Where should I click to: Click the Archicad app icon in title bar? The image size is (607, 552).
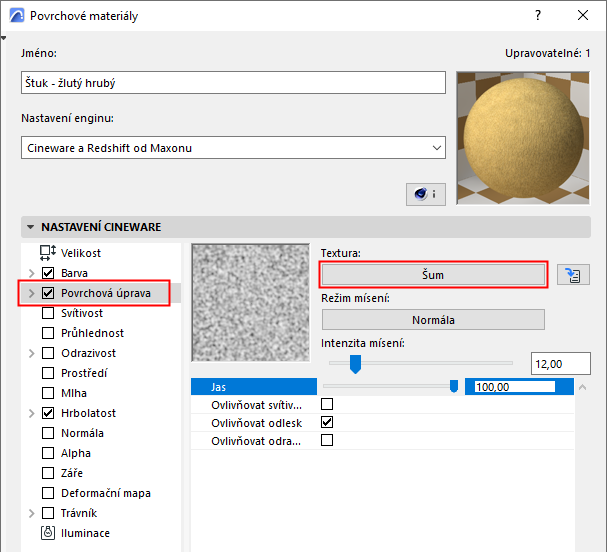click(16, 15)
